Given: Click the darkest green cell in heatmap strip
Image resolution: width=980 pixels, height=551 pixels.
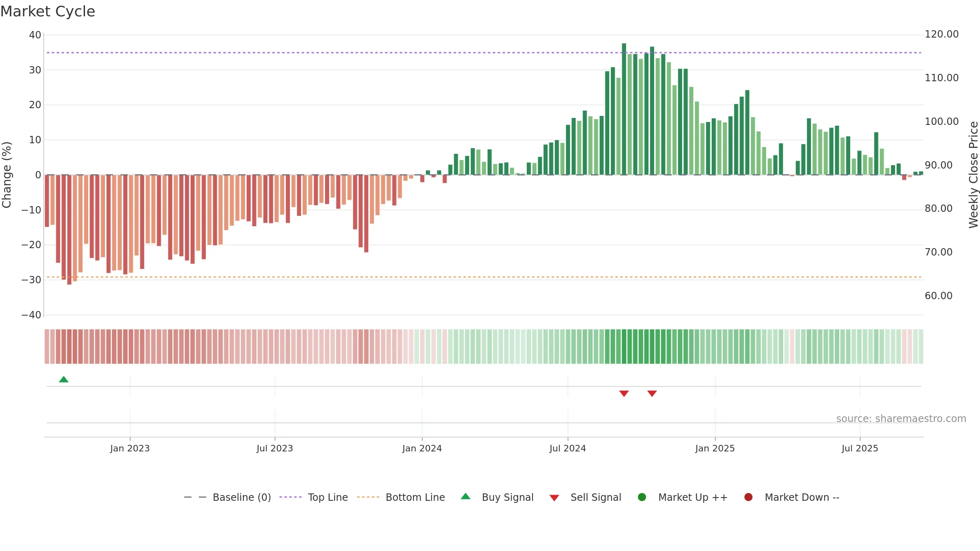Looking at the screenshot, I should pos(624,347).
